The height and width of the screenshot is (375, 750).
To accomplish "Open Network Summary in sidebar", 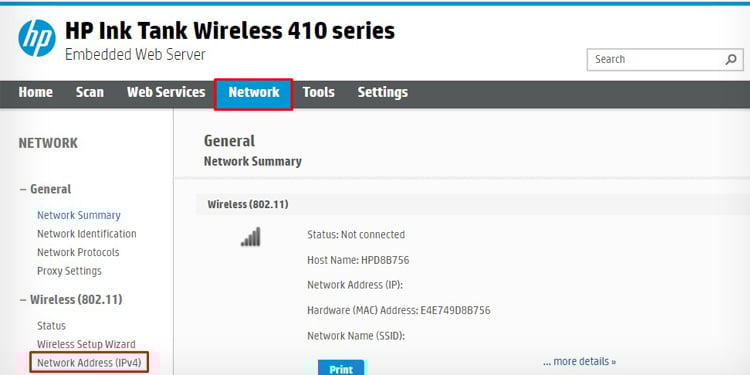I will click(79, 215).
